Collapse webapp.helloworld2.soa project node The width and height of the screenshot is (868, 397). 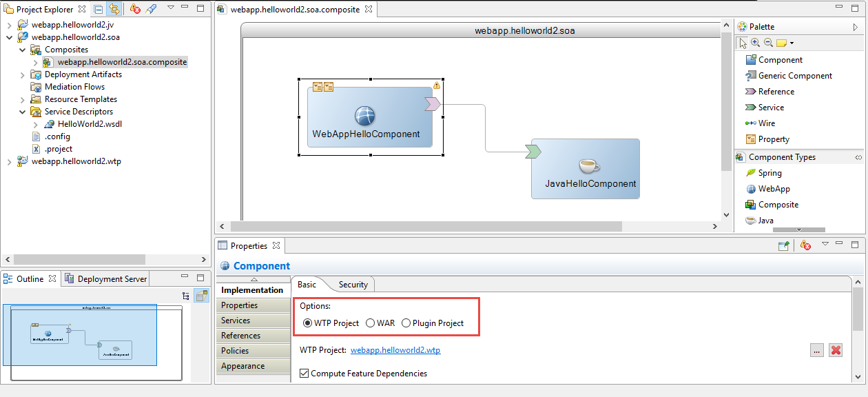pyautogui.click(x=9, y=37)
